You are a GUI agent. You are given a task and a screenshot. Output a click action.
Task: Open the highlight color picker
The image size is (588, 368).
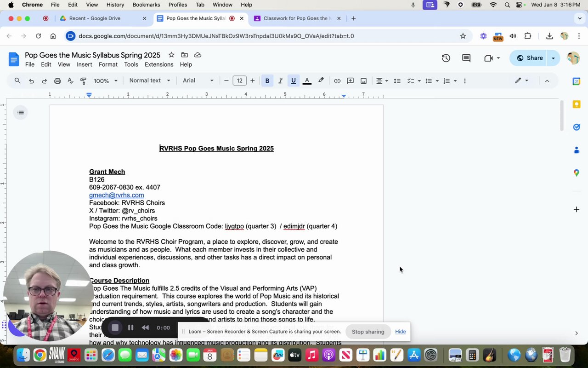tap(321, 81)
